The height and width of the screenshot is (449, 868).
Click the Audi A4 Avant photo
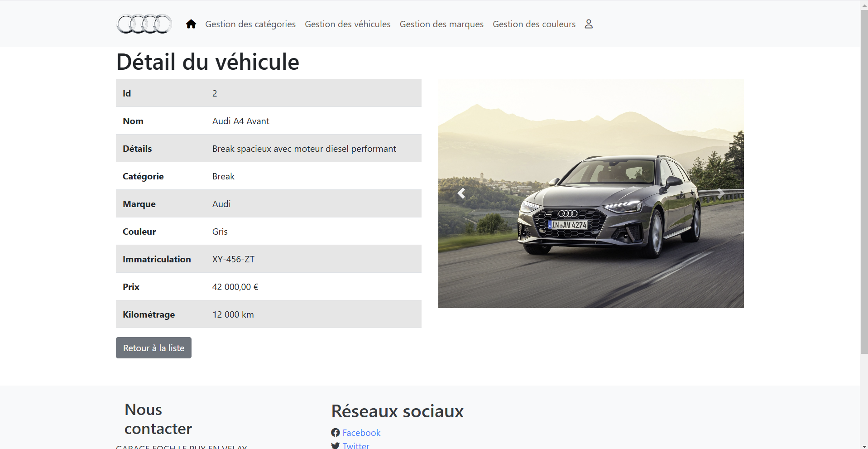(590, 193)
